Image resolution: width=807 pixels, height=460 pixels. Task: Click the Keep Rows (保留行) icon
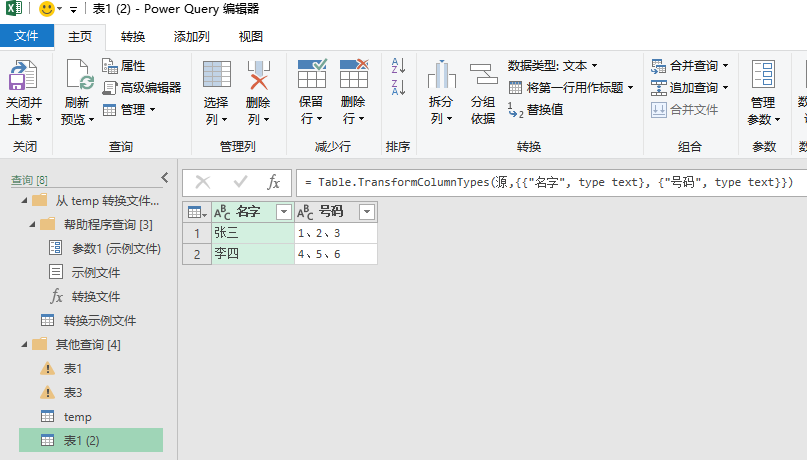(x=312, y=74)
